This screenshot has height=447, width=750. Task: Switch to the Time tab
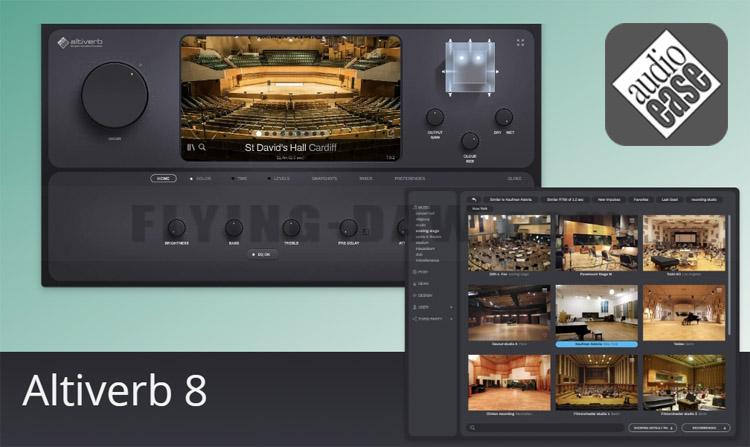coord(243,179)
